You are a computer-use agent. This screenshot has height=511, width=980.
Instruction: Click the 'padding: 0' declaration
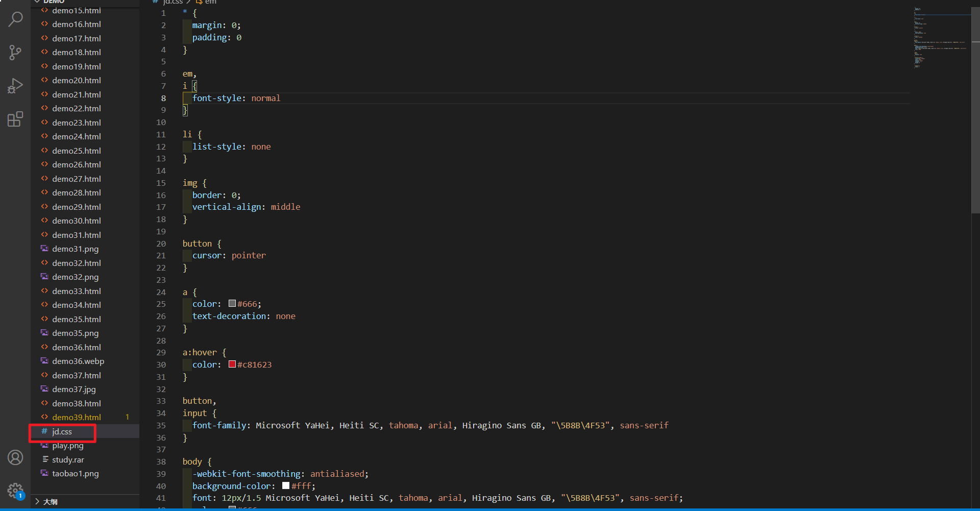click(217, 37)
